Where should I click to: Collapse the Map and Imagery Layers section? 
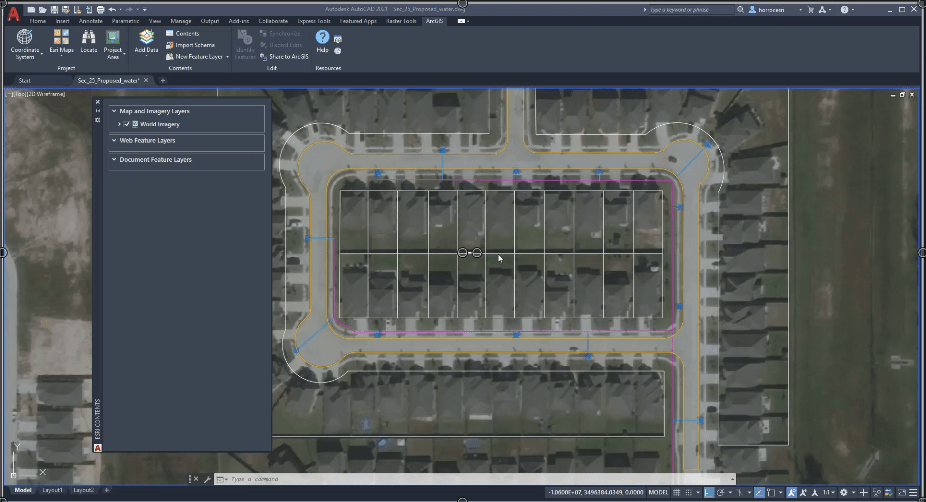click(114, 111)
